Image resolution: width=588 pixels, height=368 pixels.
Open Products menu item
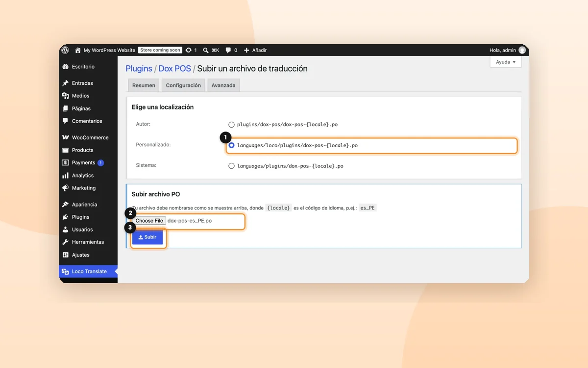(x=88, y=150)
